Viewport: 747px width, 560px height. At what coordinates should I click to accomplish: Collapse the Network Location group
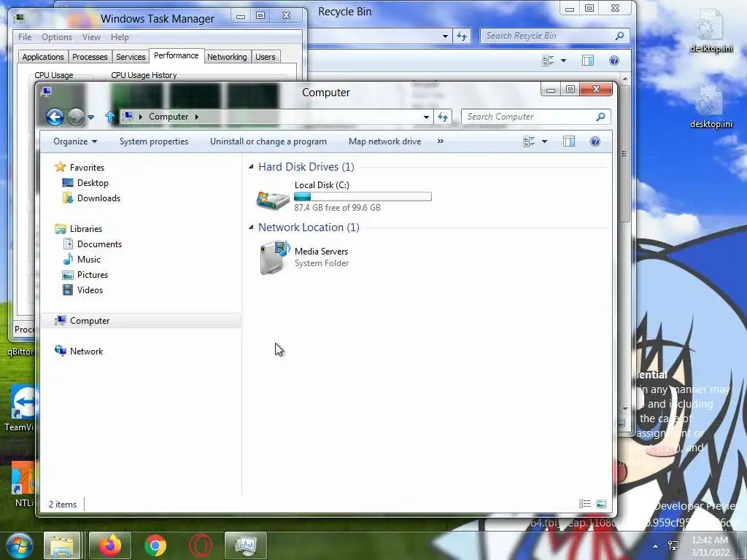[251, 227]
